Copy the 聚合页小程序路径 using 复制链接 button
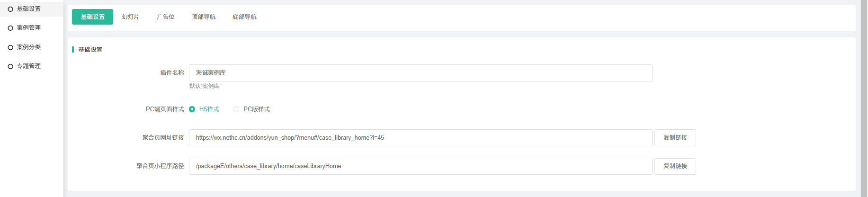Image resolution: width=868 pixels, height=197 pixels. click(675, 166)
